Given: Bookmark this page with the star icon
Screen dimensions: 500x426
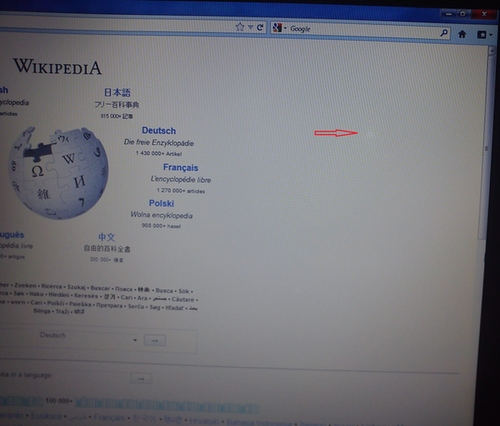Looking at the screenshot, I should tap(240, 27).
